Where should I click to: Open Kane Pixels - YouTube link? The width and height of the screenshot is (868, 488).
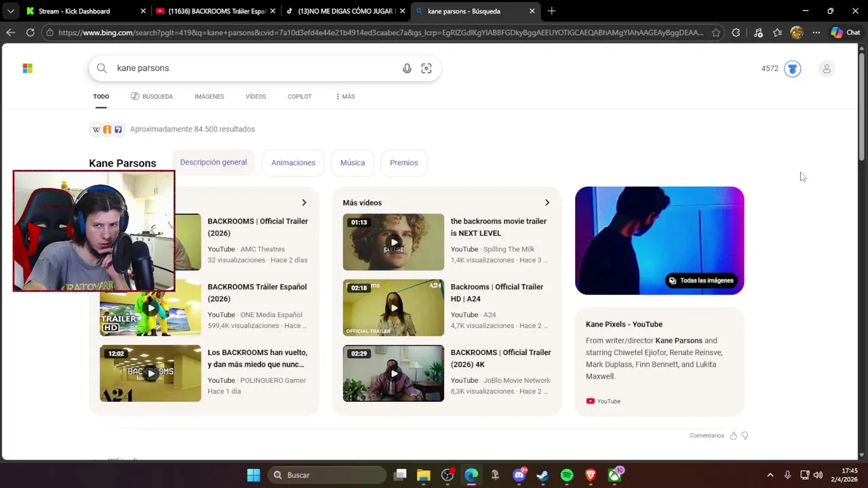coord(624,324)
